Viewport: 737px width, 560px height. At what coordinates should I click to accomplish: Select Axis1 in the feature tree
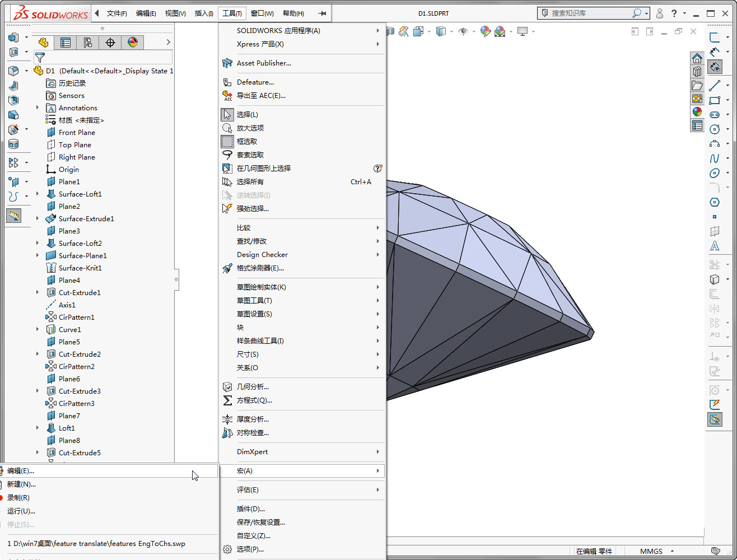pyautogui.click(x=67, y=305)
